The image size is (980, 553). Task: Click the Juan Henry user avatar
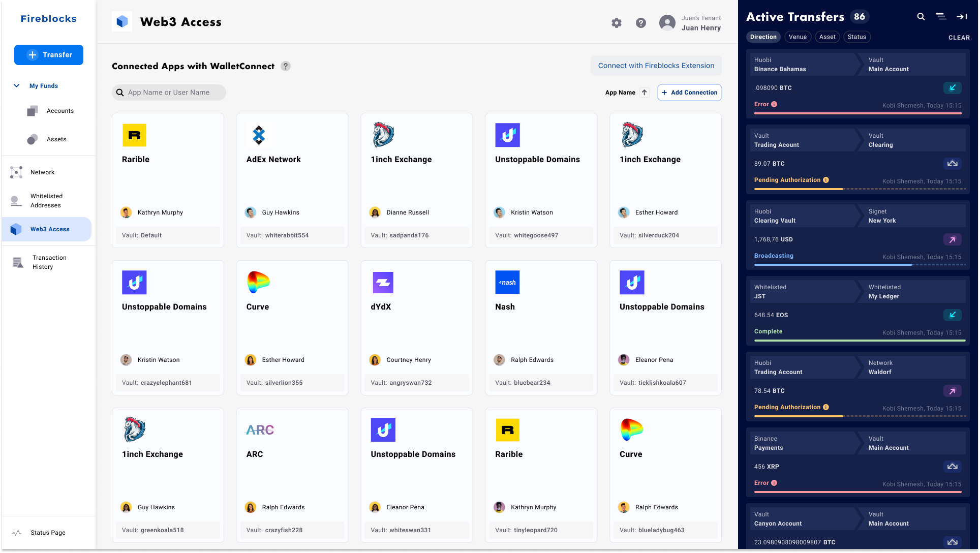tap(667, 23)
